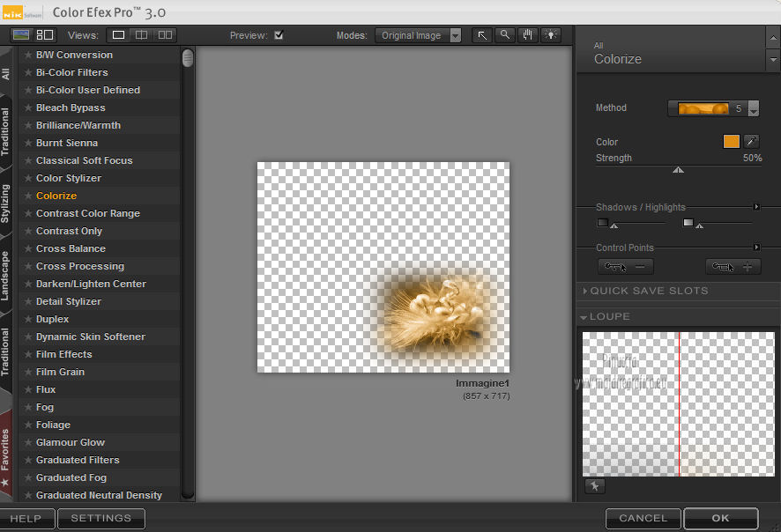Open the Stylizing tab
This screenshot has width=781, height=532.
5,203
